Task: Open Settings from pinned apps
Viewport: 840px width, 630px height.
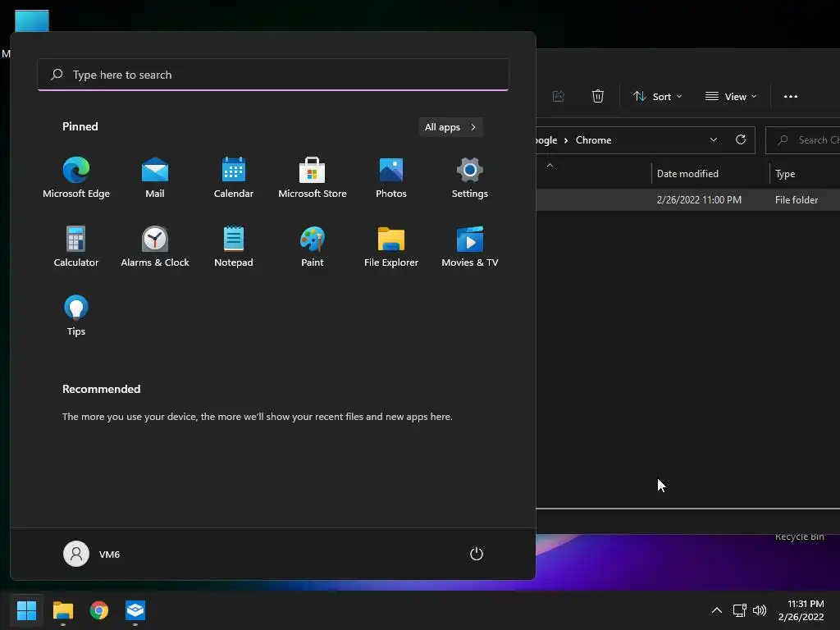Action: pos(470,178)
